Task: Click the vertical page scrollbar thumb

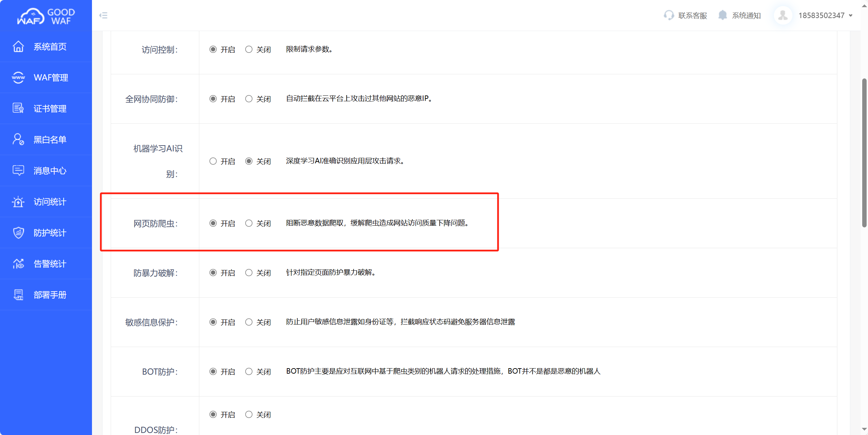Action: pos(864,153)
